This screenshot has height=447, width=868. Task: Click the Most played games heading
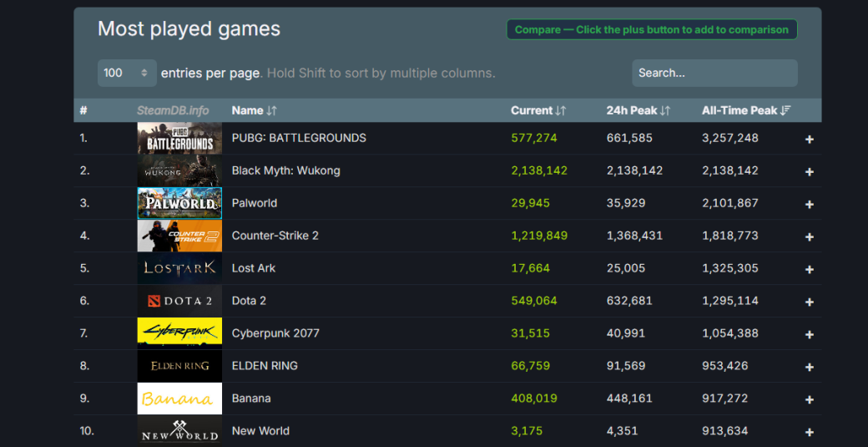189,28
